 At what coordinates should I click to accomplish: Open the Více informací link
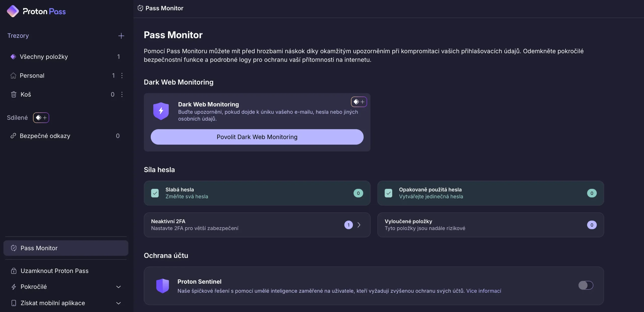(484, 291)
